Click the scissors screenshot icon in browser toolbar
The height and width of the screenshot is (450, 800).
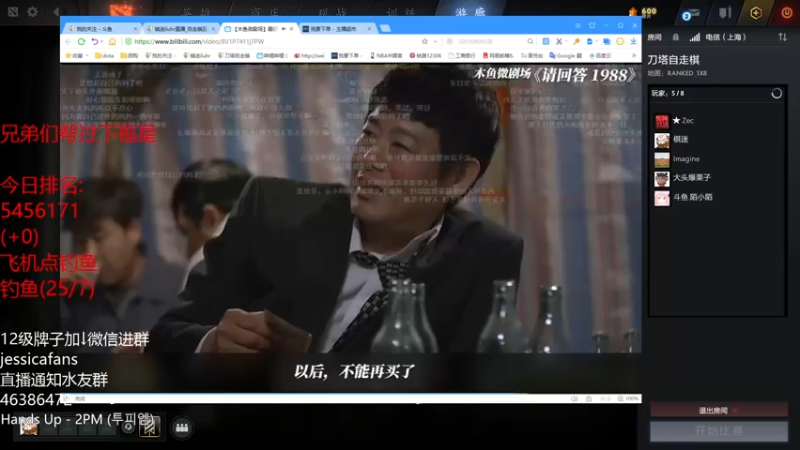(559, 41)
